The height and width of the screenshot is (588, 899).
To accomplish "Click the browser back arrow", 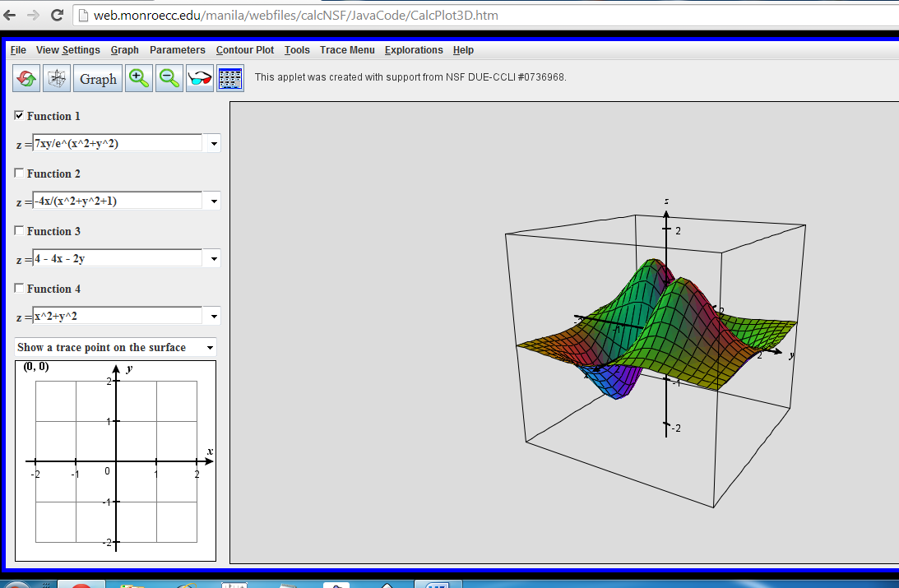I will coord(12,14).
